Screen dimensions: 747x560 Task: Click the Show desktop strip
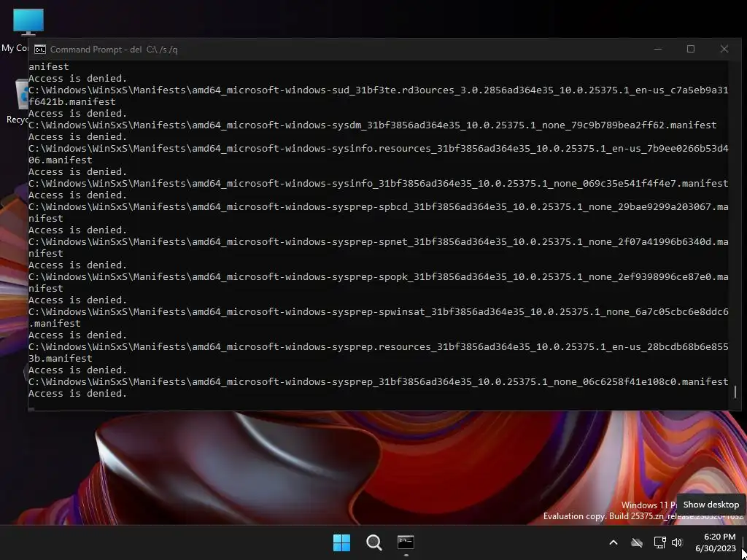click(743, 542)
